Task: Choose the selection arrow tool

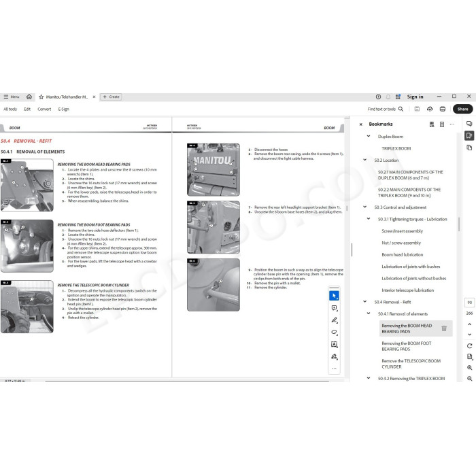Action: 335,296
